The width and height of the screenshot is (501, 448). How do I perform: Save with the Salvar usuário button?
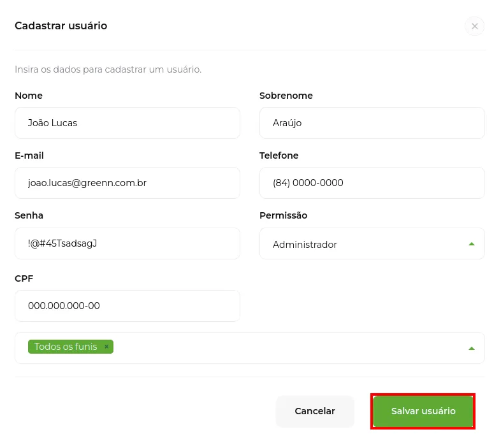[x=423, y=411]
